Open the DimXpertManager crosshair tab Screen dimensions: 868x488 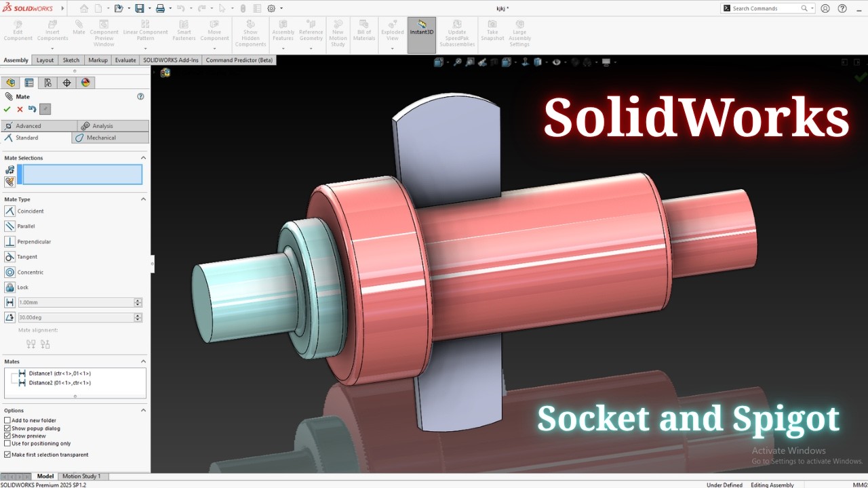[x=66, y=83]
